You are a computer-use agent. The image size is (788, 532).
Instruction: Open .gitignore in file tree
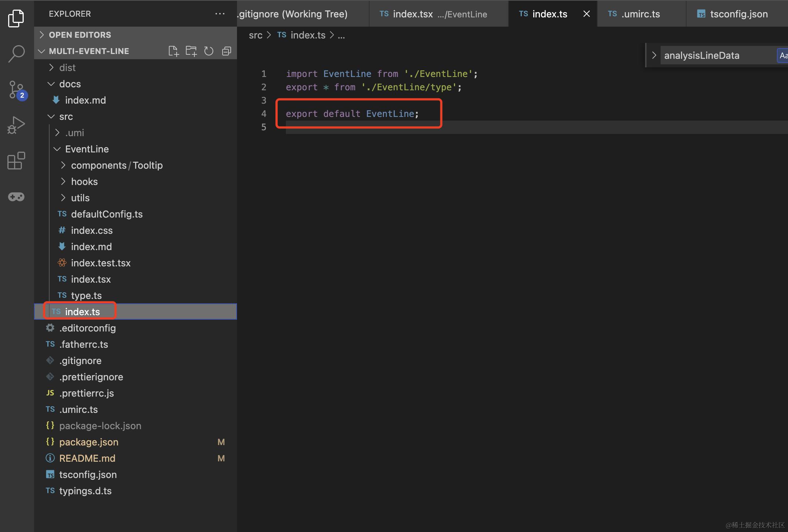pos(136,360)
